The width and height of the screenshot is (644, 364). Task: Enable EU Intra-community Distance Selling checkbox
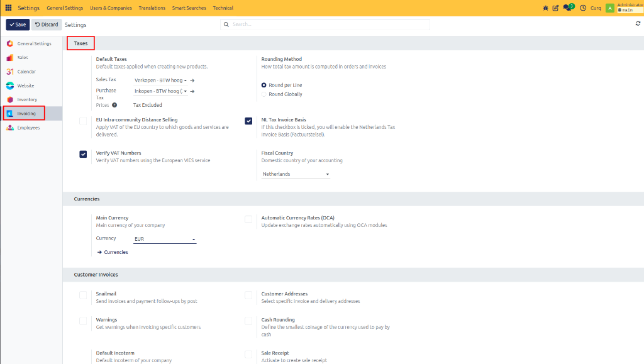click(83, 121)
